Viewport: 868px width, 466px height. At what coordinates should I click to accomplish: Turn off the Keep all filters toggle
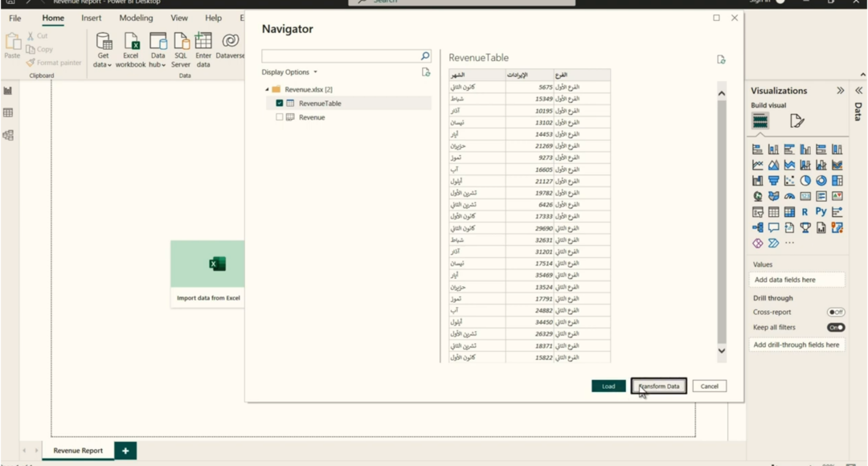tap(836, 328)
